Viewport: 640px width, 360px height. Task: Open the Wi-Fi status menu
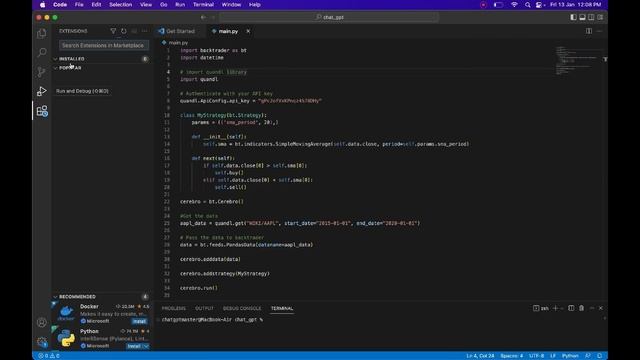coord(514,4)
